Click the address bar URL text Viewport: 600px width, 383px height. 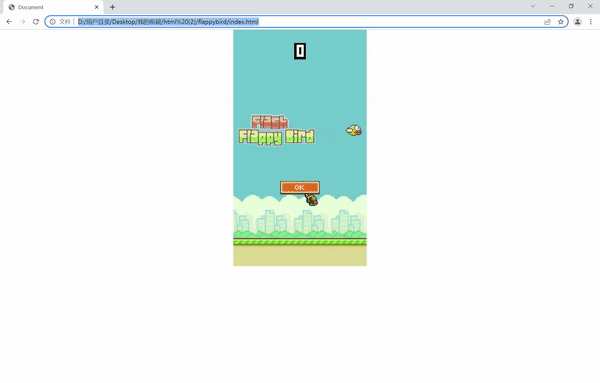168,22
